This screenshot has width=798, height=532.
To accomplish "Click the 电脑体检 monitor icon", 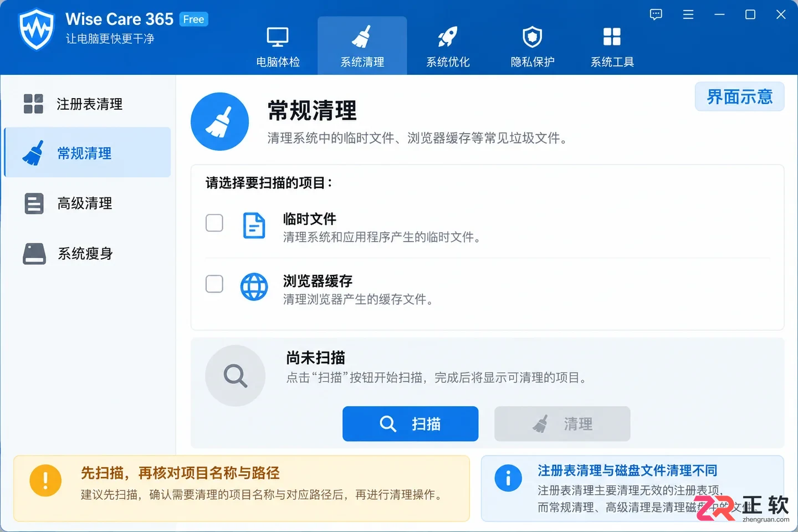I will click(278, 37).
